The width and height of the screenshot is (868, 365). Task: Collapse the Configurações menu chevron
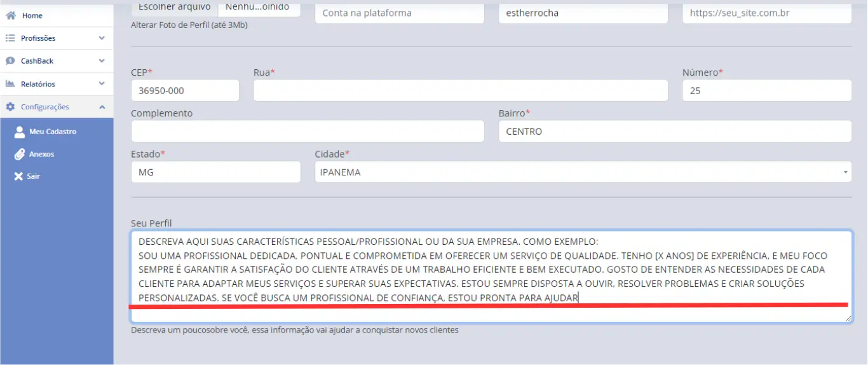click(x=102, y=107)
